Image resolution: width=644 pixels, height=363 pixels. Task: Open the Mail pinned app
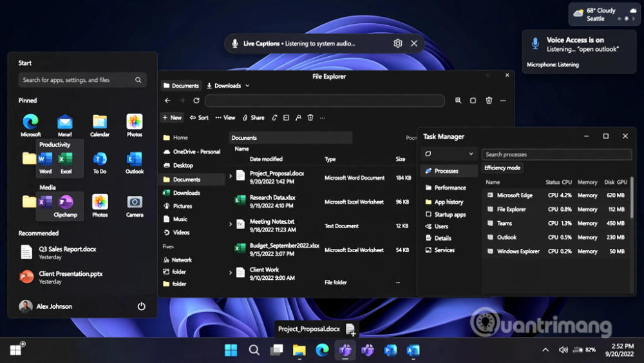coord(65,125)
